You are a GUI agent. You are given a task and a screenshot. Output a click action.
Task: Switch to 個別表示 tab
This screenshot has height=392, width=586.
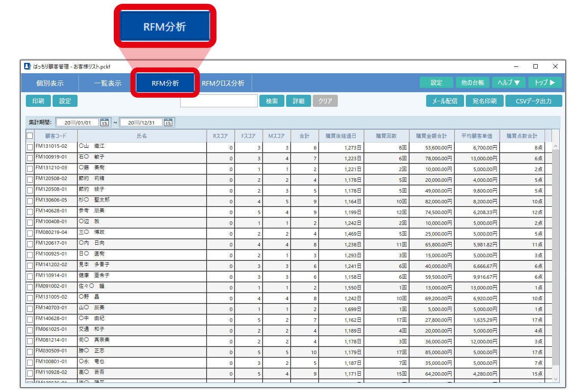click(50, 83)
